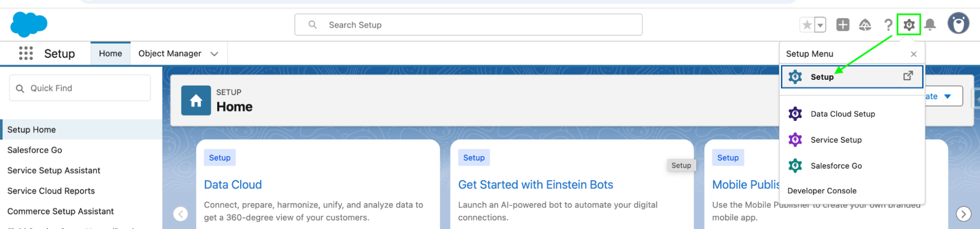Viewport: 980px width, 229px height.
Task: Select Developer Console from Setup Menu
Action: click(x=822, y=191)
